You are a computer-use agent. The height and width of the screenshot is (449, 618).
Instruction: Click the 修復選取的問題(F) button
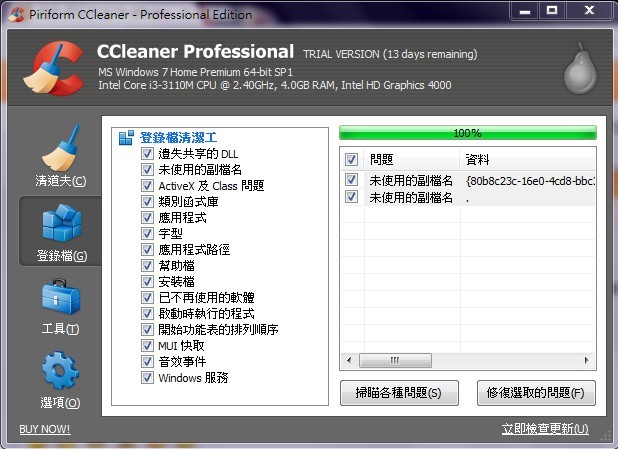point(536,393)
